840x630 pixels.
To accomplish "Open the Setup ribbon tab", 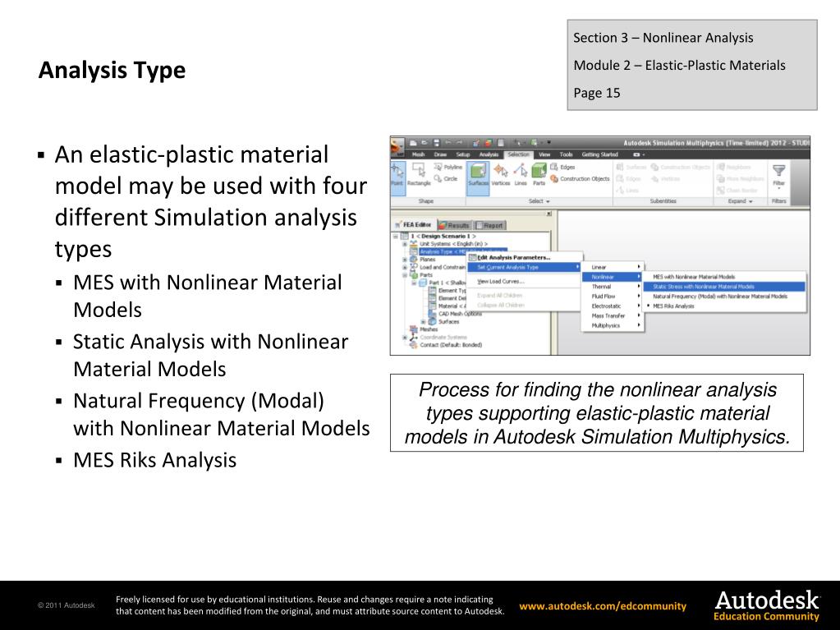I will tap(463, 154).
